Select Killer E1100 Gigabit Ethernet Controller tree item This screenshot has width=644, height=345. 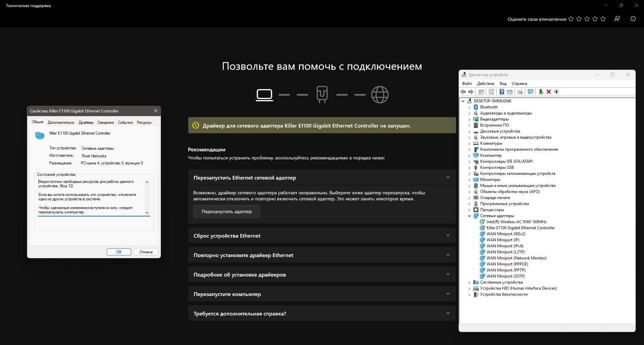point(521,228)
